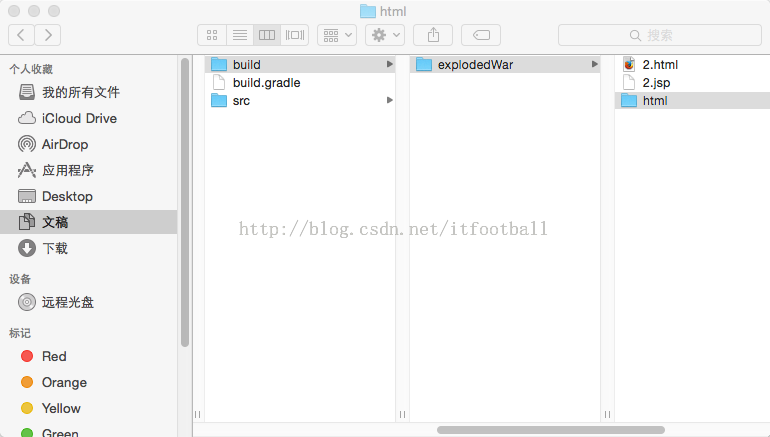This screenshot has width=770, height=437.
Task: Expand the explodedWar folder arrow
Action: [x=594, y=64]
